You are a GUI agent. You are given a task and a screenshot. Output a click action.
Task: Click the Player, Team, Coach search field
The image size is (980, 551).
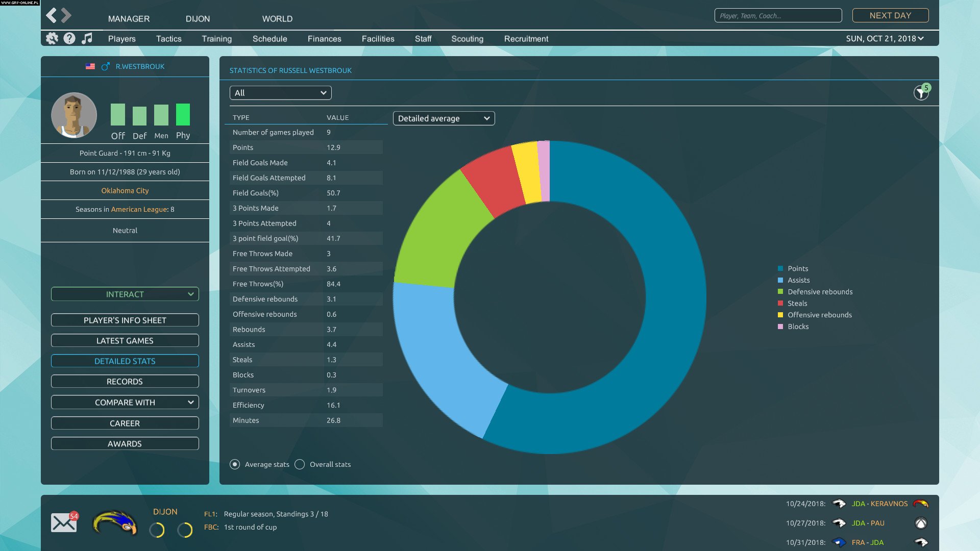(777, 15)
